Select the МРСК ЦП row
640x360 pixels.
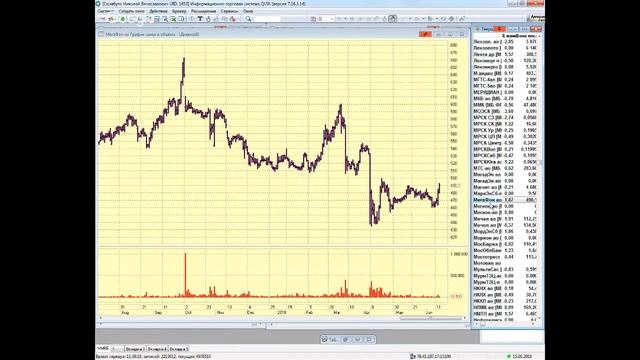point(506,136)
